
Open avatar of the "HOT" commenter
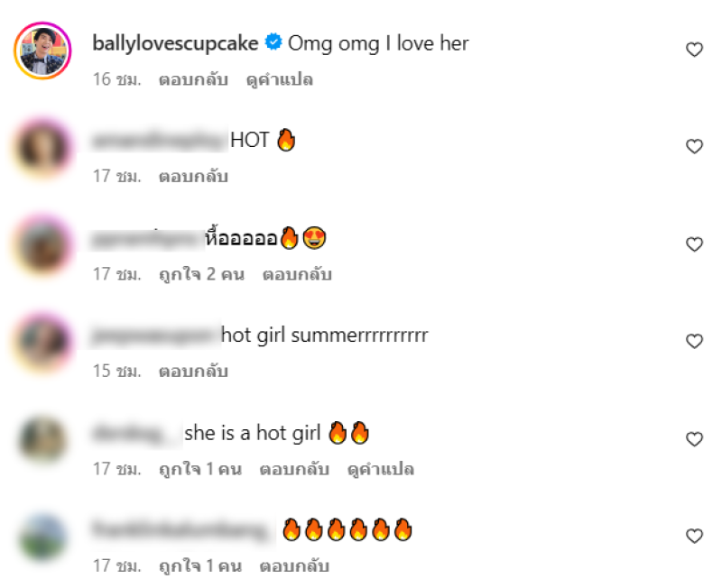[x=42, y=147]
